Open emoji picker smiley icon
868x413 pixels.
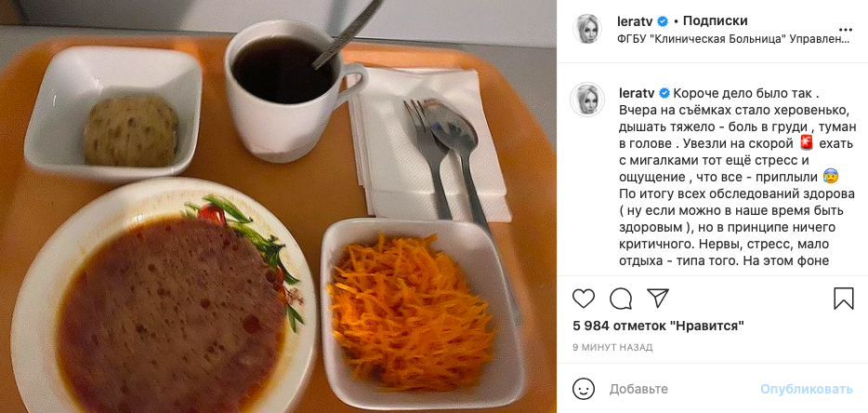click(584, 389)
